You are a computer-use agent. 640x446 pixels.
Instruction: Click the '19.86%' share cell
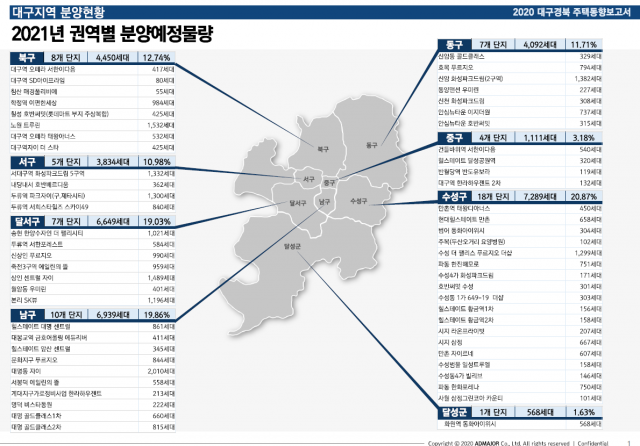point(157,315)
